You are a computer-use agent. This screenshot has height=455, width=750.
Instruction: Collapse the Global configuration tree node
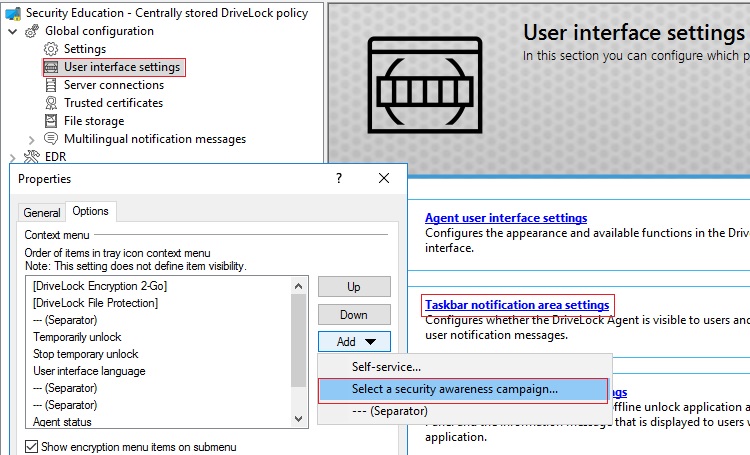click(x=12, y=31)
